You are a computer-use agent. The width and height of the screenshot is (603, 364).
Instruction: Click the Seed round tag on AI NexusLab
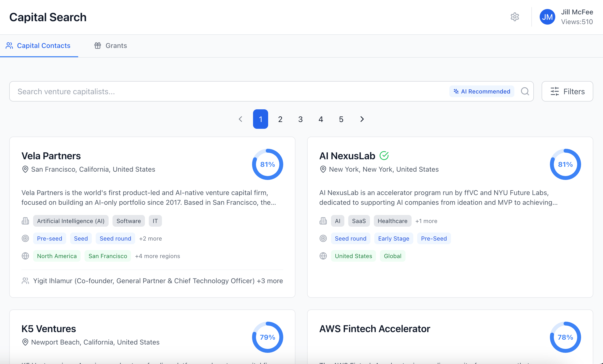coord(350,239)
